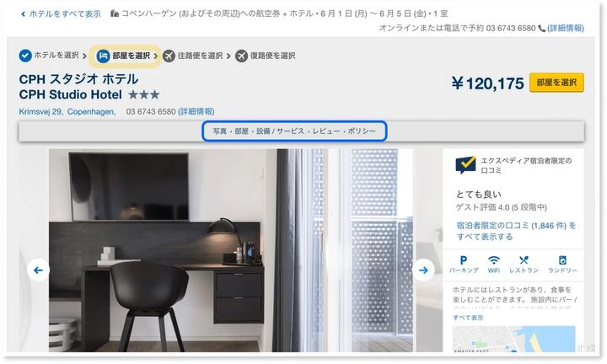
Task: Show the previous photo with left arrow
Action: click(x=38, y=270)
